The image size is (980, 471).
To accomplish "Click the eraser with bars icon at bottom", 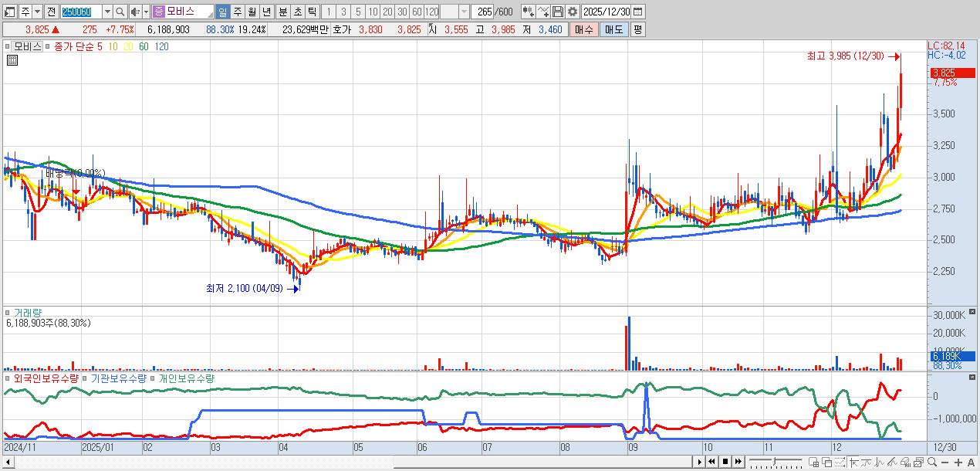I will tap(905, 462).
